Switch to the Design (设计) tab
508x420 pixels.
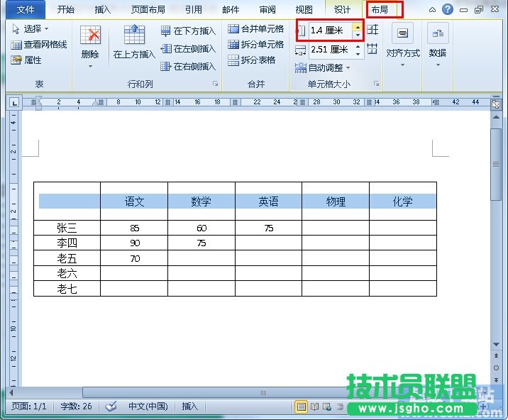click(343, 10)
